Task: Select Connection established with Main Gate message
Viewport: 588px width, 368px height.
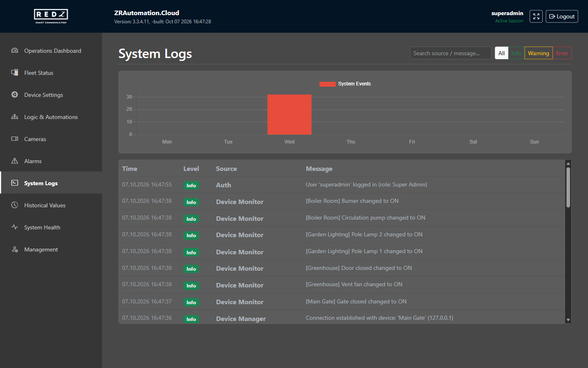Action: (379, 318)
